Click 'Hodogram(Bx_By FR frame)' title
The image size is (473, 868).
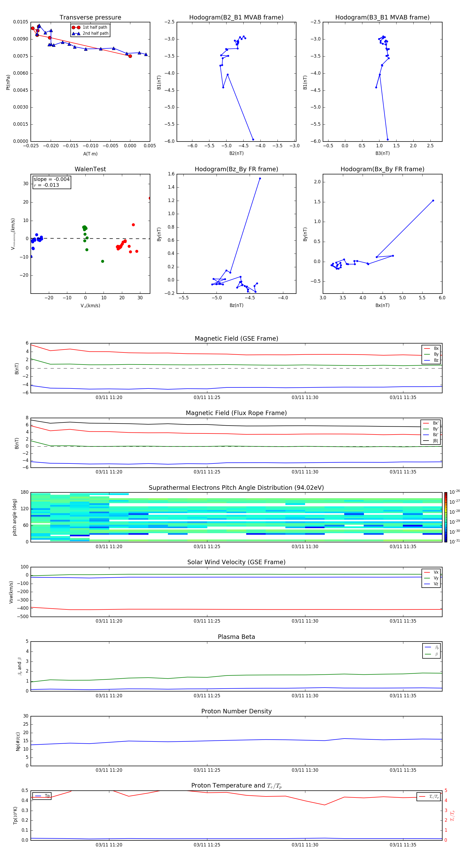point(382,169)
